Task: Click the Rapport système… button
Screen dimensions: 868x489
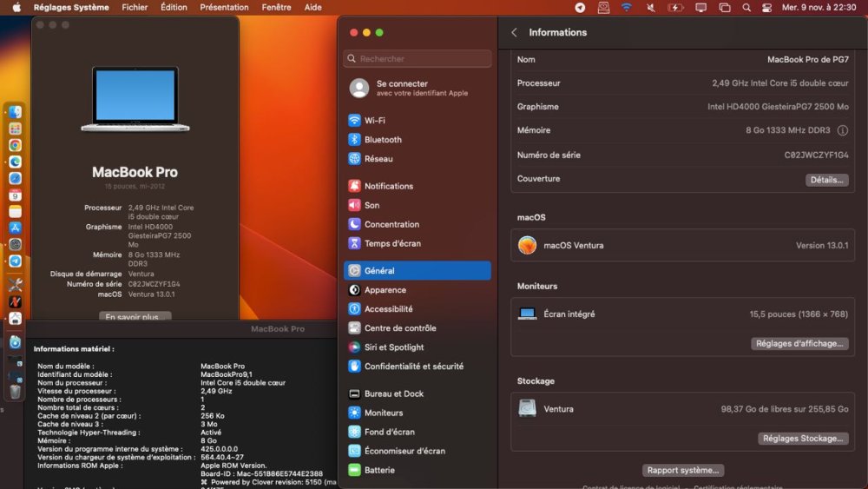Action: 682,470
